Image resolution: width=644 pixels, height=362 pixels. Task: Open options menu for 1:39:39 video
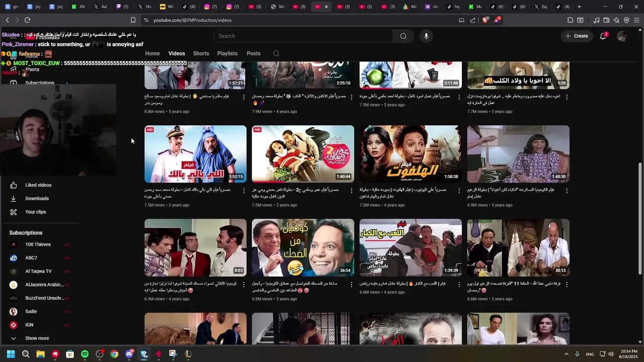click(x=459, y=284)
